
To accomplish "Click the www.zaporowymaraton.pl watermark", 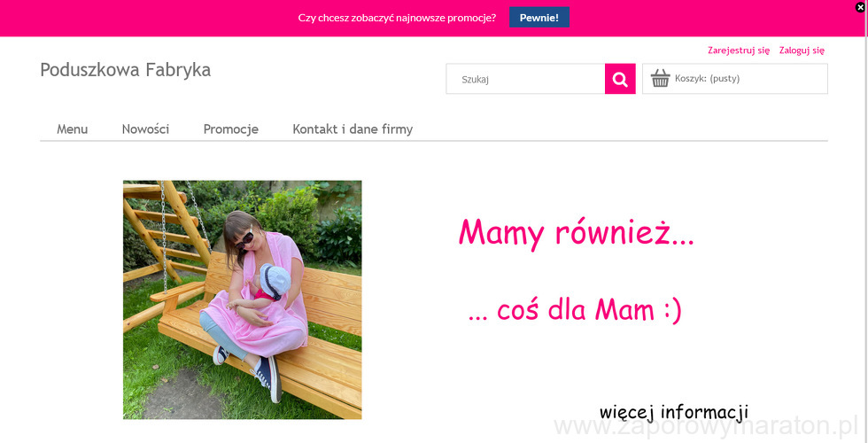I will [x=706, y=427].
